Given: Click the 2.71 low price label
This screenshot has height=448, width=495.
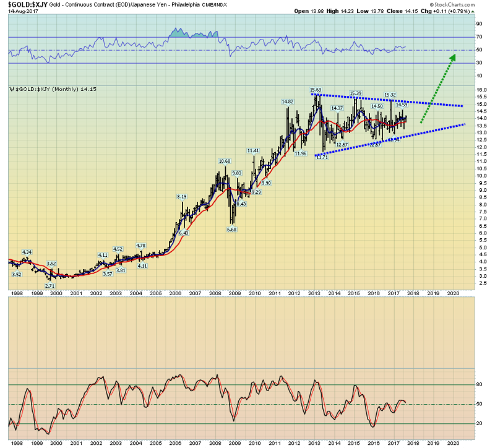Looking at the screenshot, I should point(50,286).
